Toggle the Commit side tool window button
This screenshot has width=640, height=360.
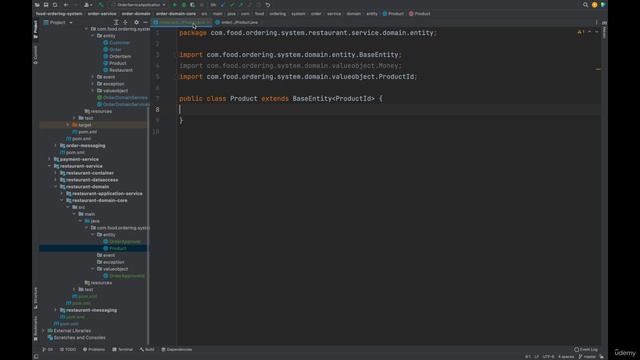click(36, 55)
